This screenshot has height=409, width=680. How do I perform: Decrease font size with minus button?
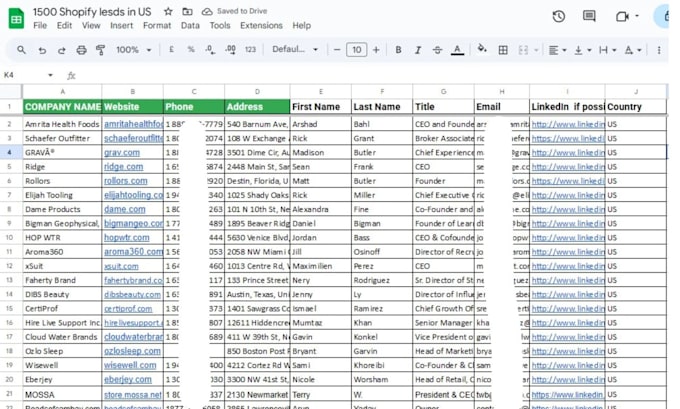(337, 50)
